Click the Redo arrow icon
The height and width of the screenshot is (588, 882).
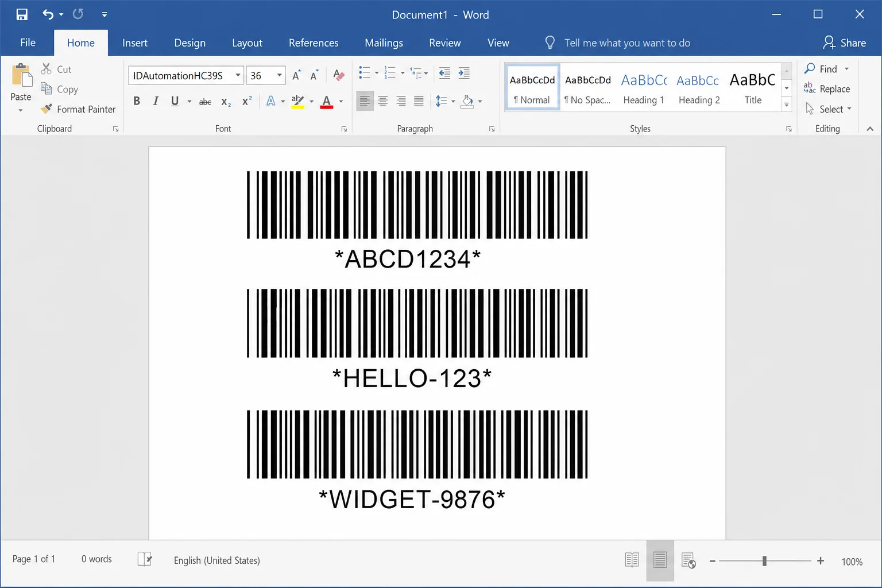click(78, 14)
